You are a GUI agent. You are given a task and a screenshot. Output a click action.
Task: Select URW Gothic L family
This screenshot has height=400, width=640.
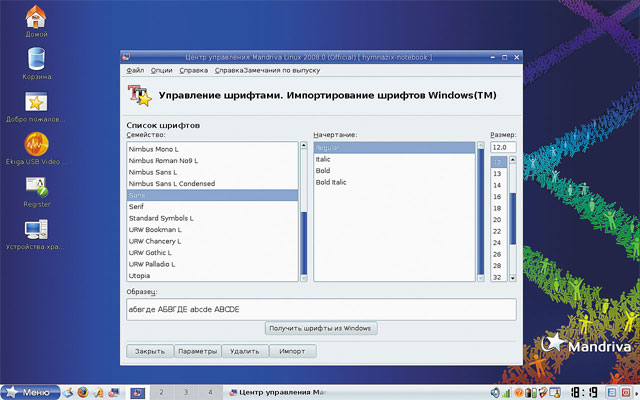(212, 253)
